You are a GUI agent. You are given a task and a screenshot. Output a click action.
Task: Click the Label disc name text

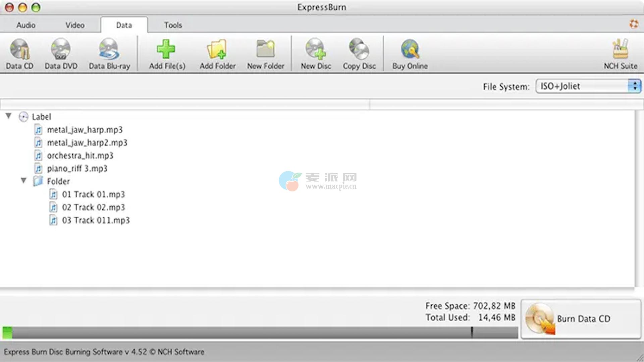coord(42,117)
